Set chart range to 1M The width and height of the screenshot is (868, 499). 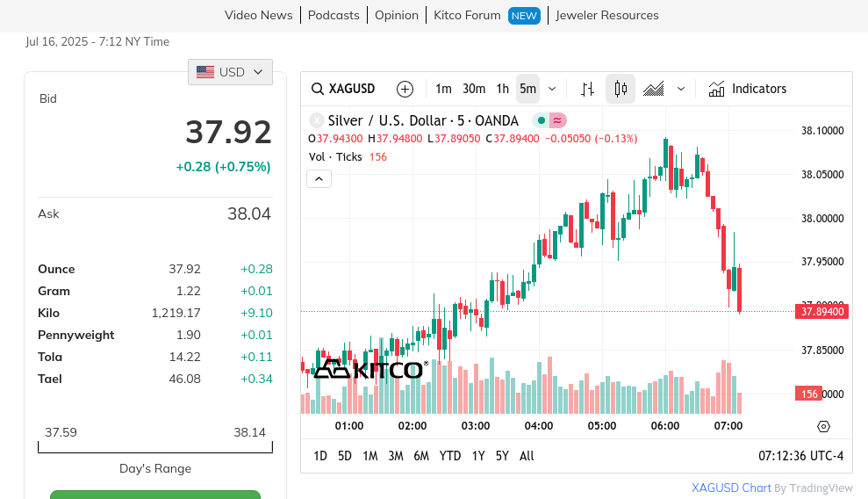[370, 456]
